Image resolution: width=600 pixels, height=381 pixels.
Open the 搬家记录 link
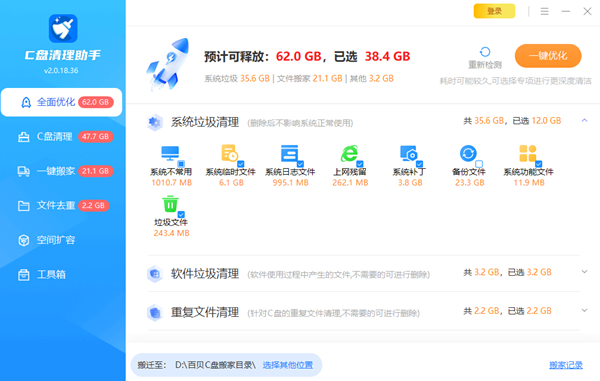point(566,365)
